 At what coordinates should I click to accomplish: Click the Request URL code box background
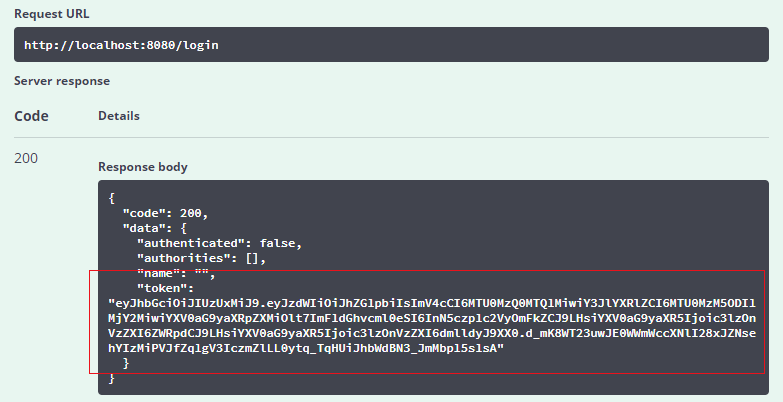pyautogui.click(x=391, y=44)
